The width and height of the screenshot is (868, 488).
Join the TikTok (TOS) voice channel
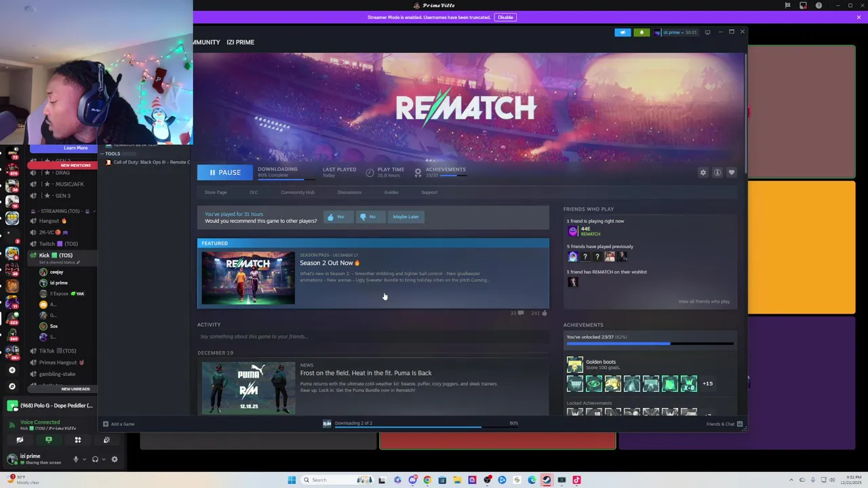57,351
